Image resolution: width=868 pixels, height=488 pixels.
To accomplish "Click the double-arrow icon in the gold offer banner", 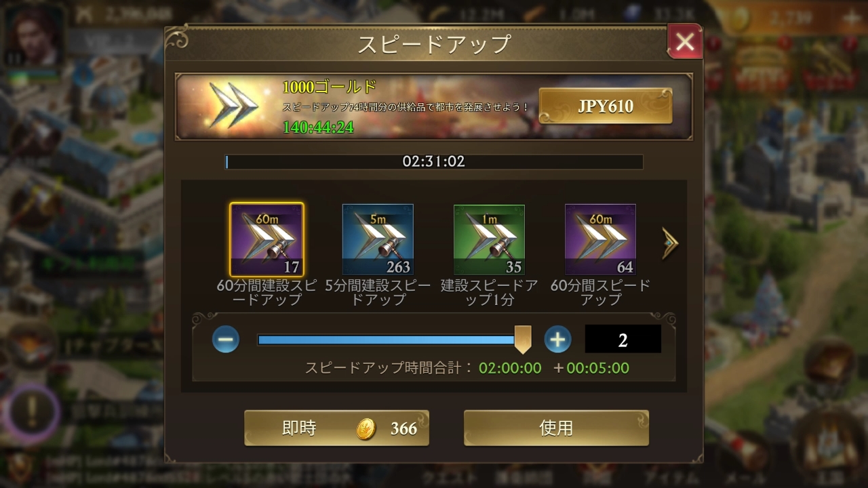I will (x=234, y=106).
